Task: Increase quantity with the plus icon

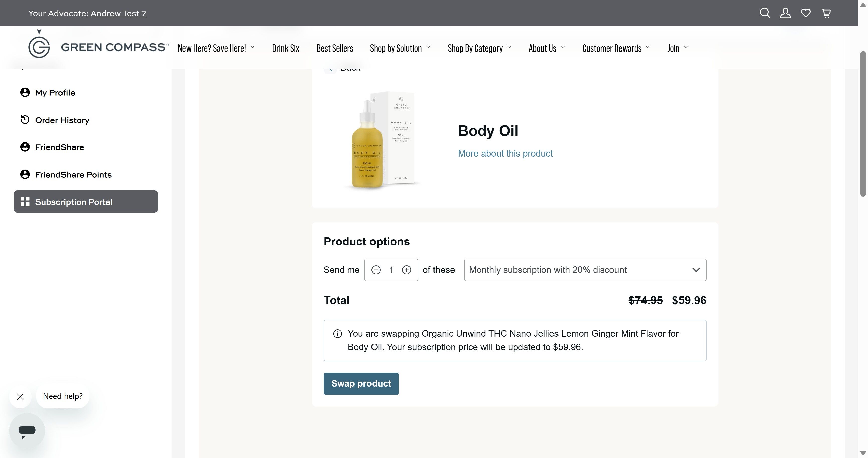Action: [407, 270]
